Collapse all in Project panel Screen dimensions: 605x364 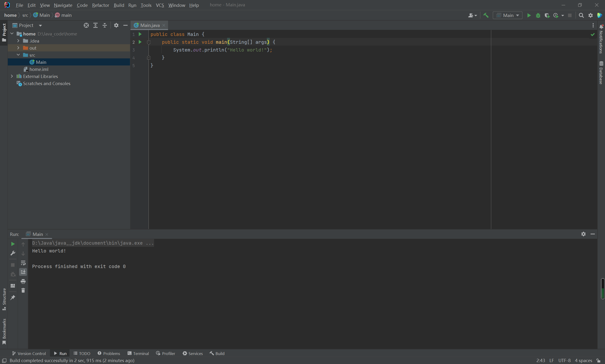(x=105, y=25)
